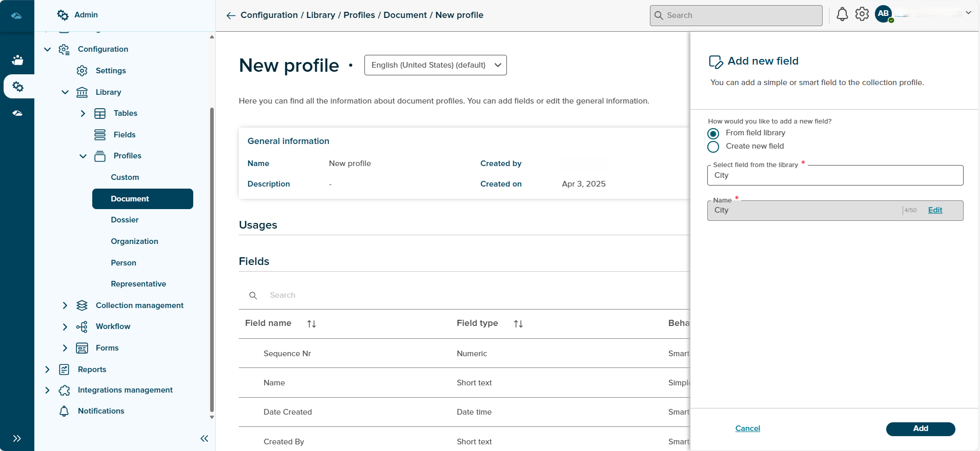Click the notifications bell icon in header
The width and height of the screenshot is (980, 451).
842,14
